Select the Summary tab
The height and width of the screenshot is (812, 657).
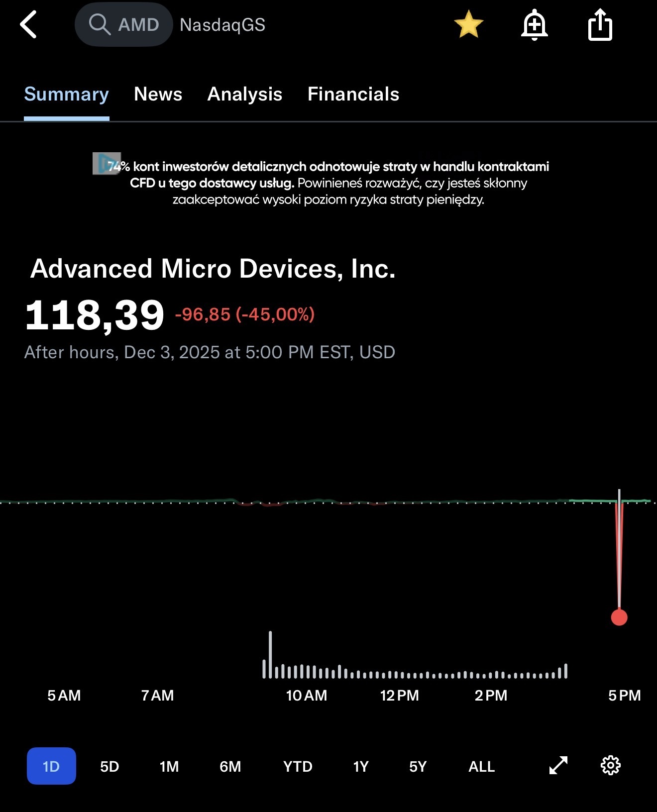tap(66, 94)
